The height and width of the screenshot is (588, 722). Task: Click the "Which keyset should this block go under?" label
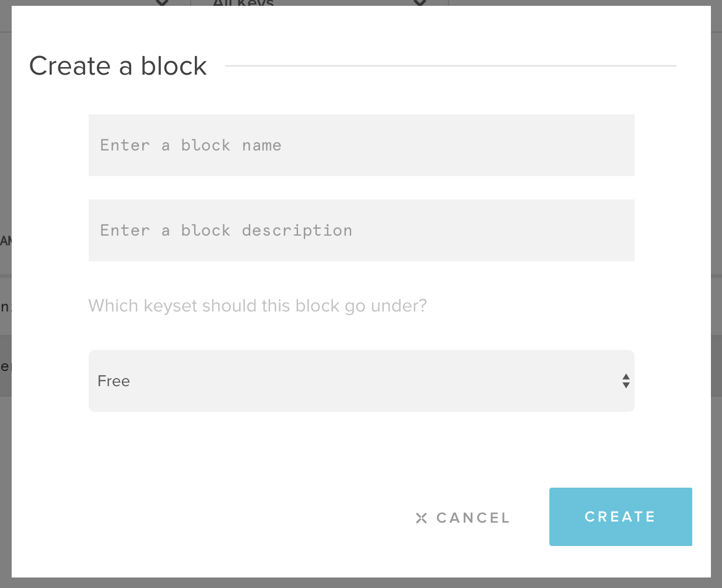[x=257, y=306]
